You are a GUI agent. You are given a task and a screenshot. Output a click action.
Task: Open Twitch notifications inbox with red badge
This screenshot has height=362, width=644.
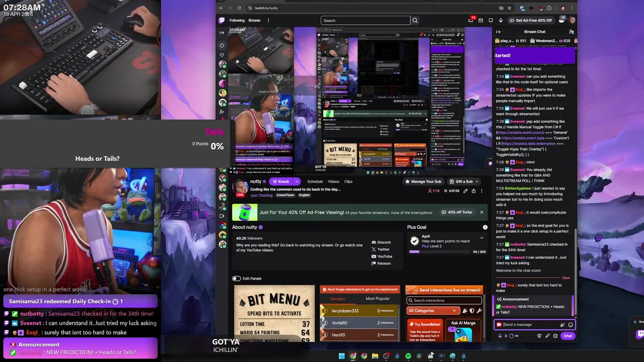pyautogui.click(x=470, y=21)
